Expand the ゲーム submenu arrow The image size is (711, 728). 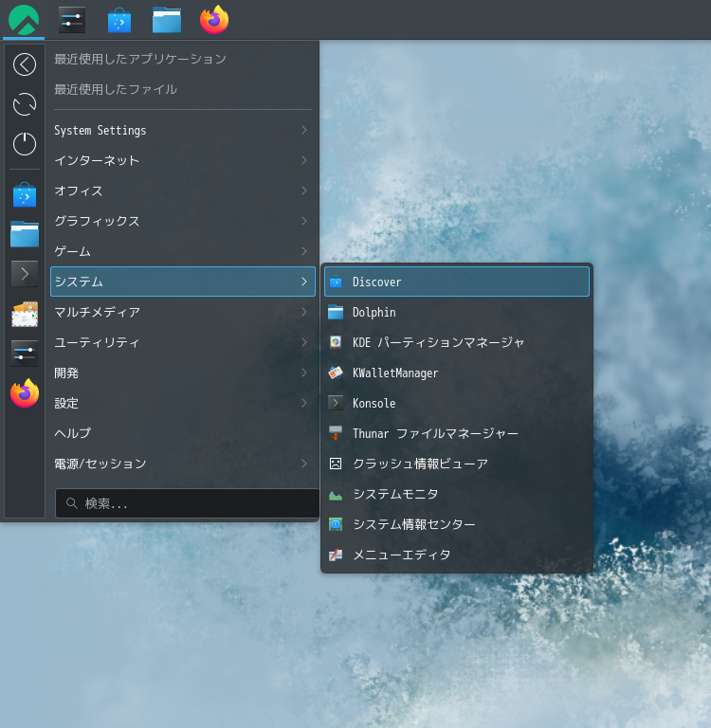pyautogui.click(x=304, y=251)
